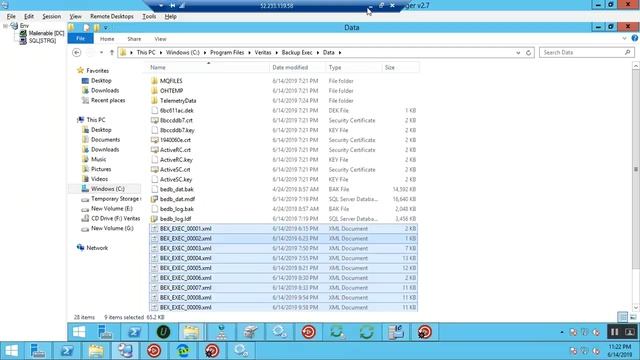
Task: Navigate up one folder level
Action: [x=112, y=53]
